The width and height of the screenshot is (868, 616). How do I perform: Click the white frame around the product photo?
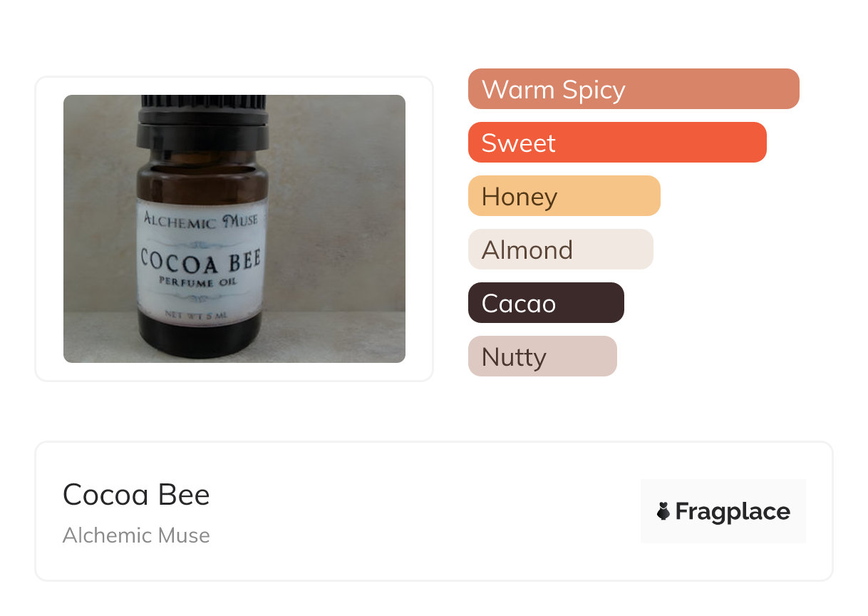[x=48, y=228]
